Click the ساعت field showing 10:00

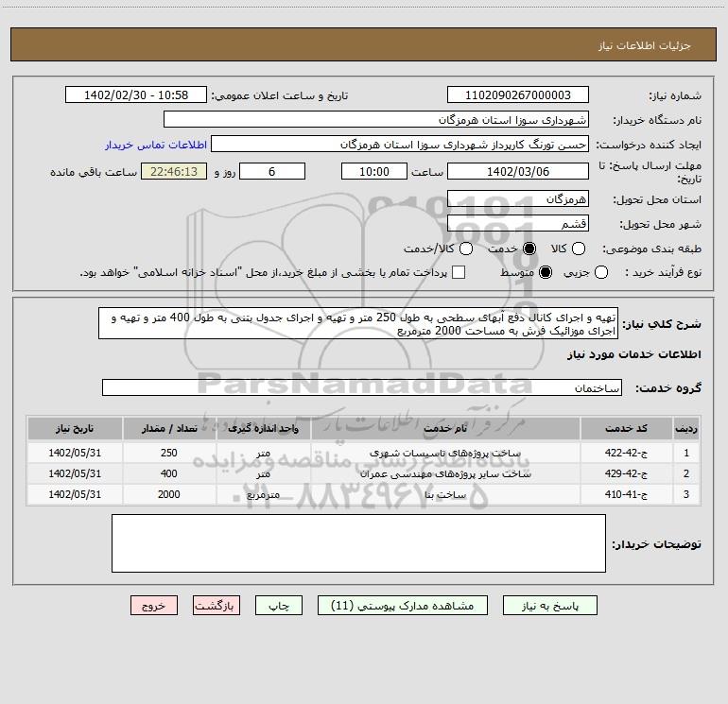374,171
